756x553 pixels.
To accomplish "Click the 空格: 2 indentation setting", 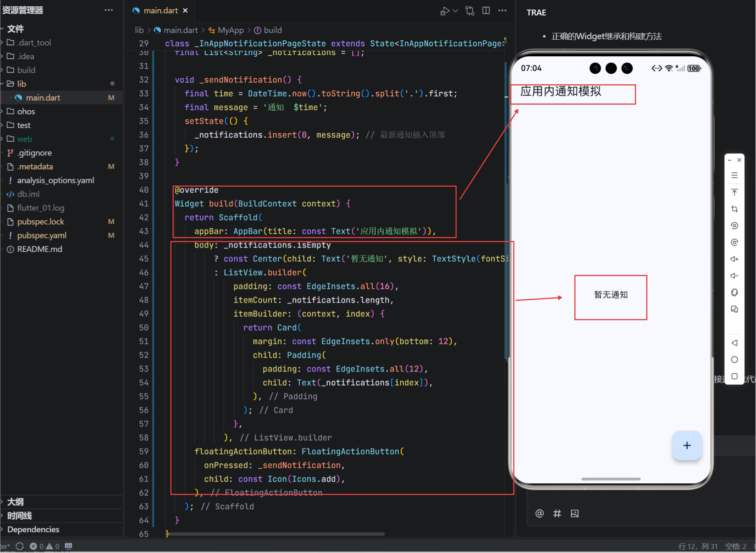I will coord(736,546).
